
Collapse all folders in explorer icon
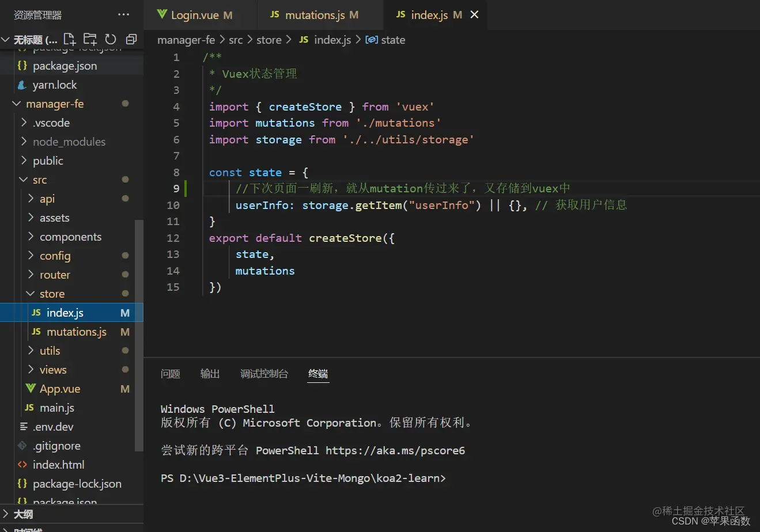tap(131, 39)
